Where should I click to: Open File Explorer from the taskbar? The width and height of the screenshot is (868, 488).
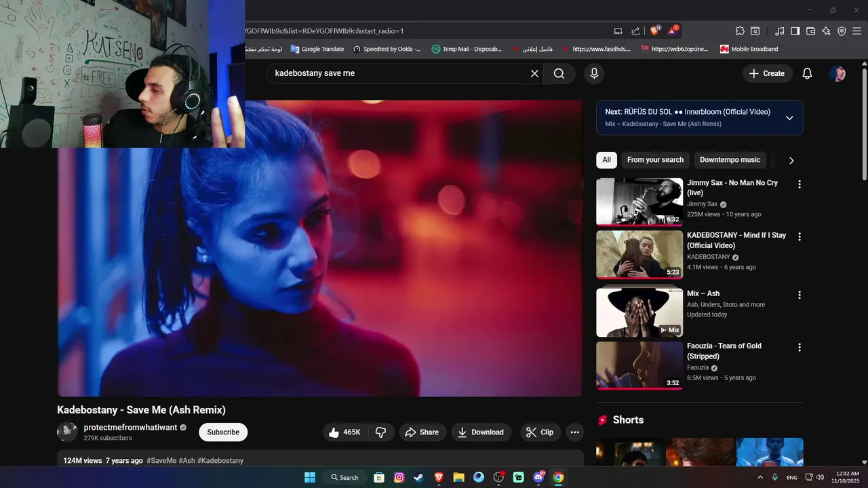tap(458, 477)
